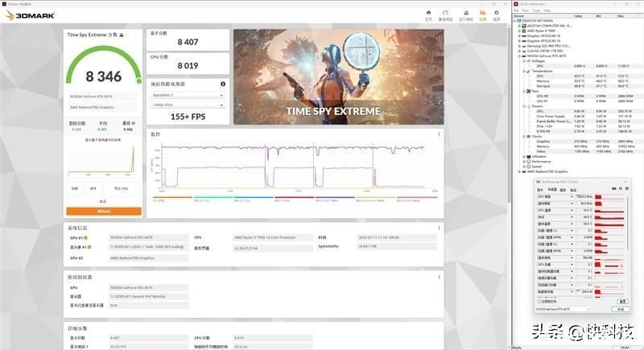The width and height of the screenshot is (644, 350).
Task: Open the 3DMark Options gear icon
Action: point(496,13)
